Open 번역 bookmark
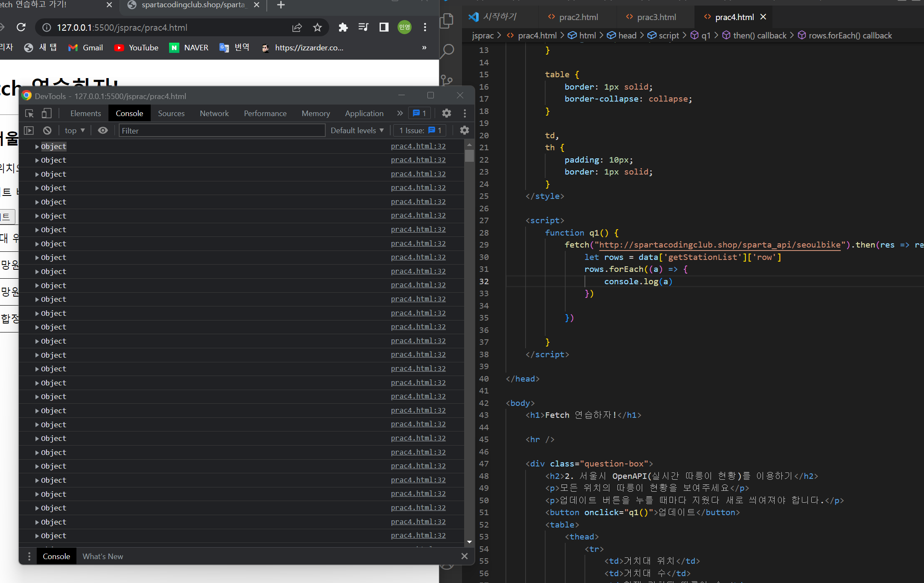924x583 pixels. (x=234, y=47)
